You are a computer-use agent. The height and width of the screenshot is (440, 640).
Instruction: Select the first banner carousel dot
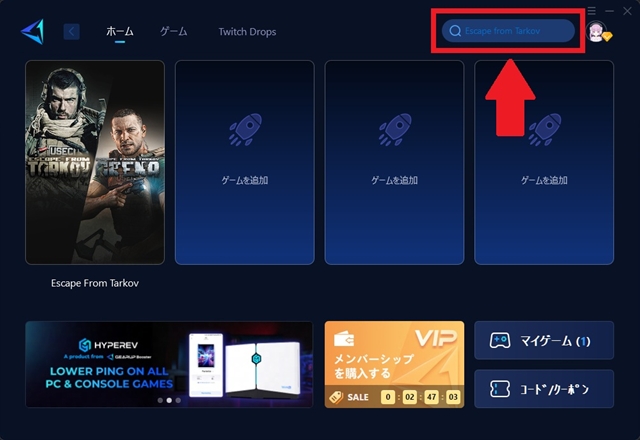[160, 400]
